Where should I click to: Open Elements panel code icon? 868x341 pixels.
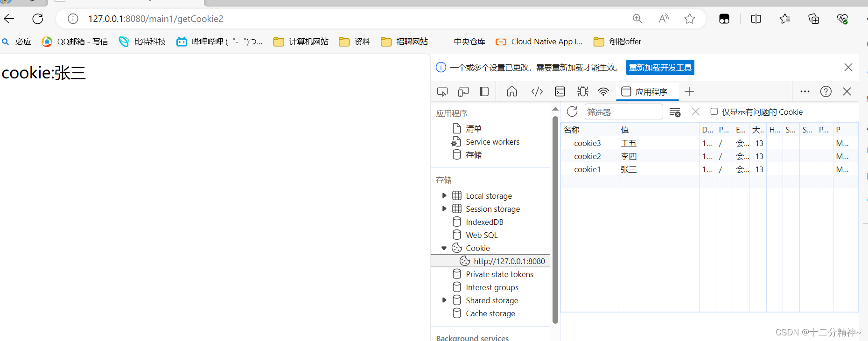click(537, 91)
